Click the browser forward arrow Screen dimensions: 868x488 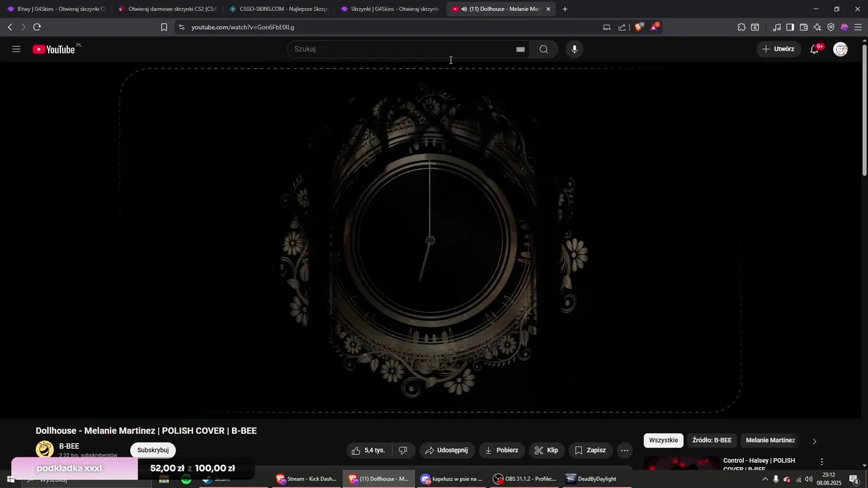[x=23, y=27]
